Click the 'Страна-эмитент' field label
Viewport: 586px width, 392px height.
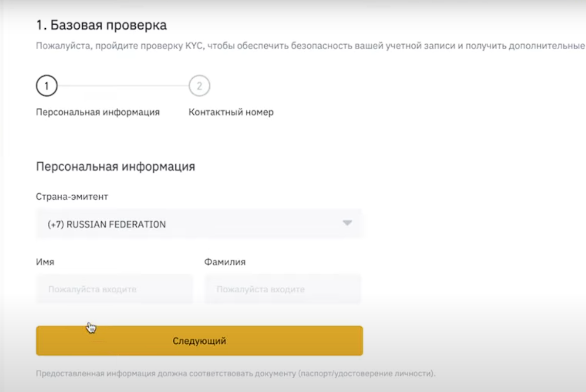tap(72, 196)
